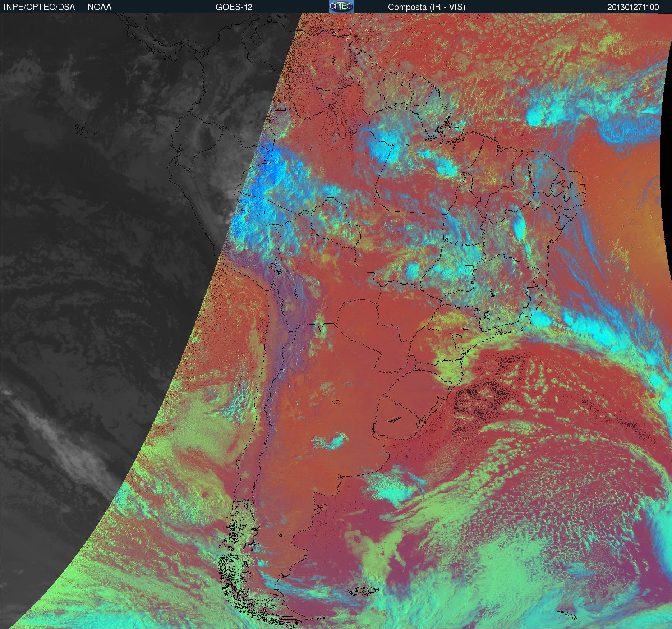672x629 pixels.
Task: Click the GOES-12 satellite label
Action: tap(234, 7)
